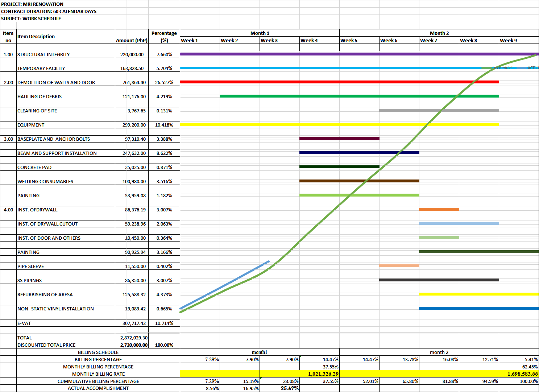Image resolution: width=539 pixels, height=392 pixels.
Task: Select the 'Week 9' column header
Action: 519,40
